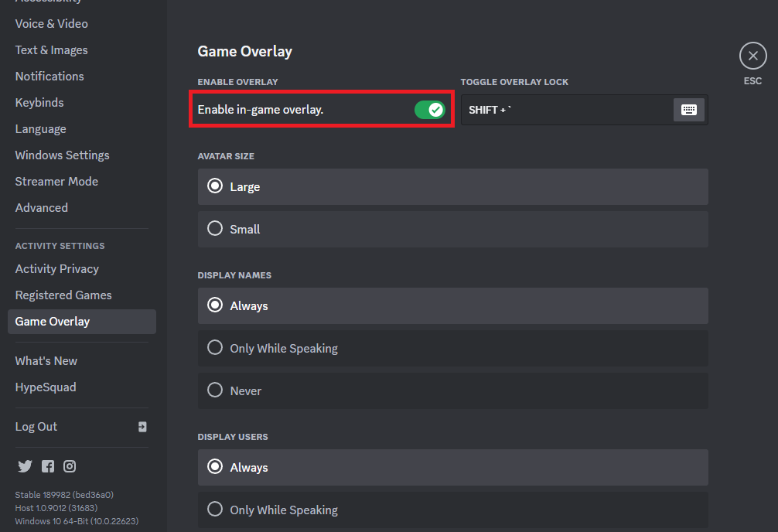Click the Facebook icon in sidebar
The height and width of the screenshot is (532, 778).
(x=48, y=466)
